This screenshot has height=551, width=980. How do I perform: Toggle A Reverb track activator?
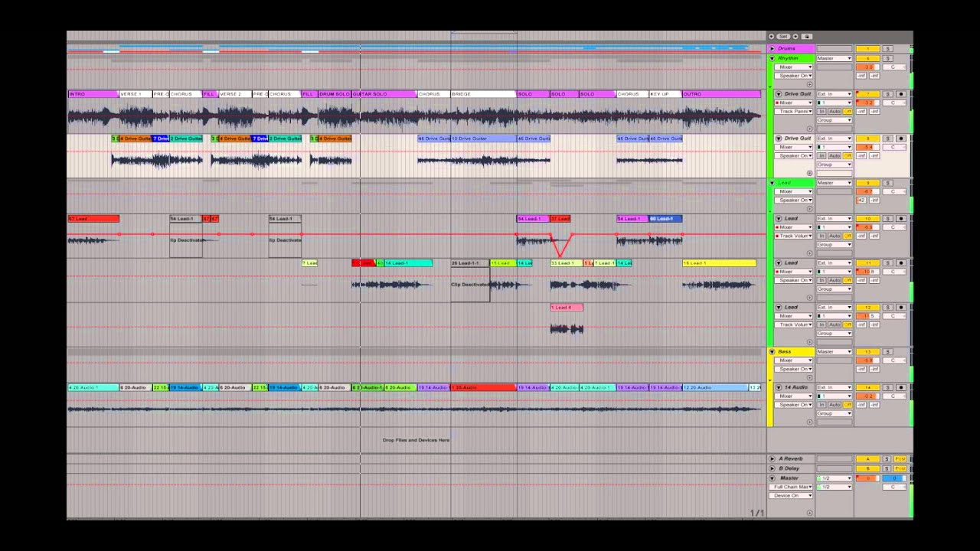[x=868, y=458]
